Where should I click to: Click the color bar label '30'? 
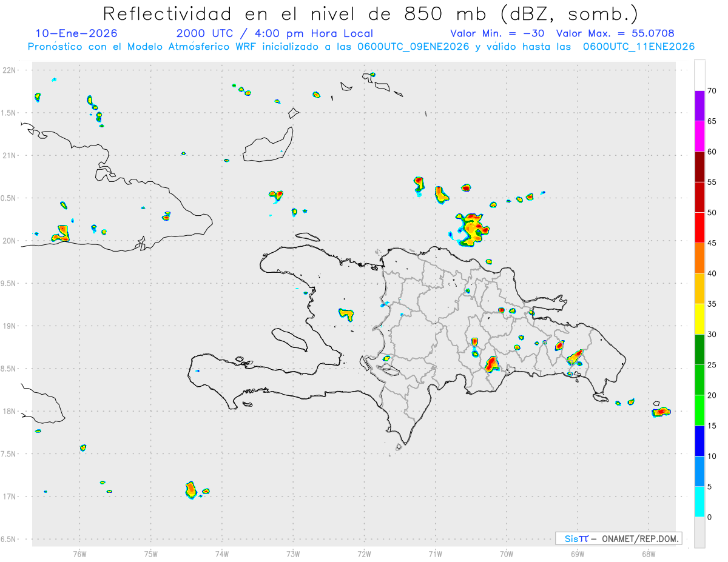point(712,335)
